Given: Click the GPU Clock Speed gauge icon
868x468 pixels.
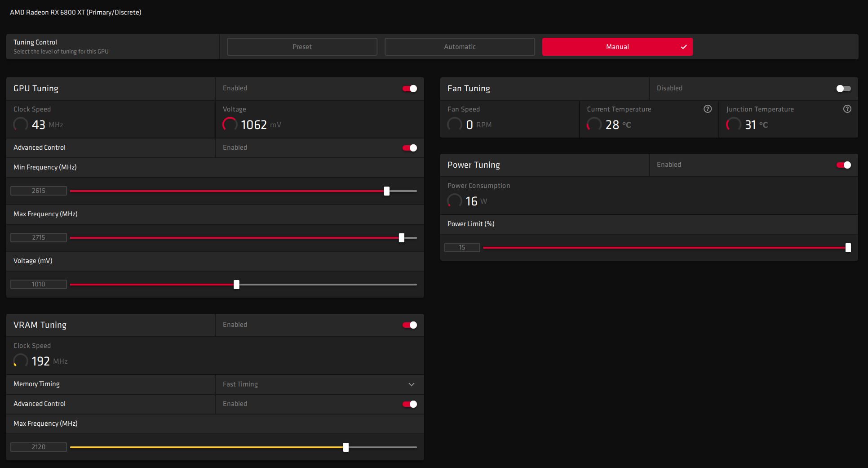Looking at the screenshot, I should coord(21,124).
